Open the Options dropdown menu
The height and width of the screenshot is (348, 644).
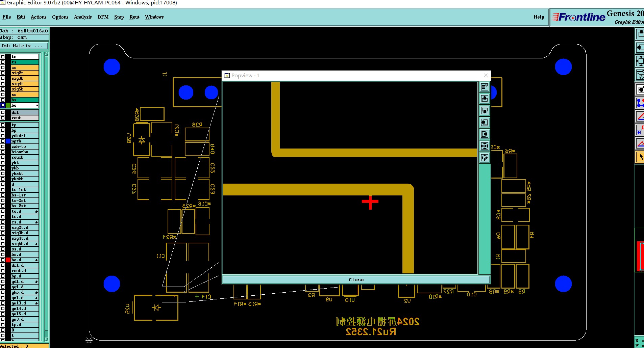[x=60, y=17]
